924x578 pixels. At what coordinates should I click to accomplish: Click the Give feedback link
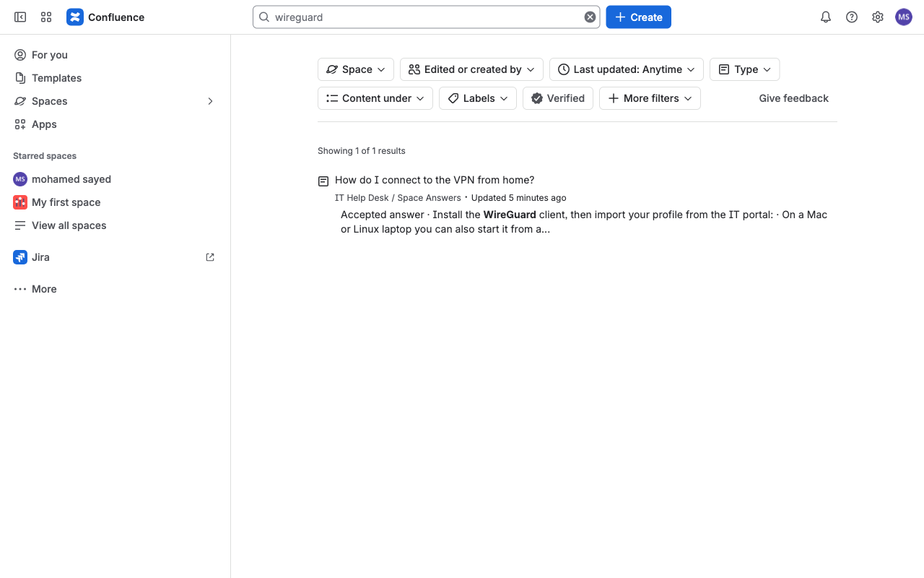793,98
